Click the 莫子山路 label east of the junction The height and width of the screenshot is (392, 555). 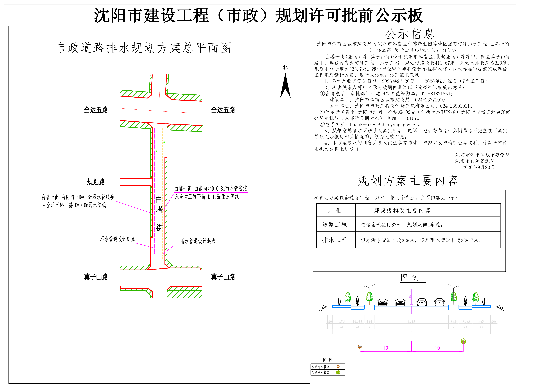pos(223,277)
